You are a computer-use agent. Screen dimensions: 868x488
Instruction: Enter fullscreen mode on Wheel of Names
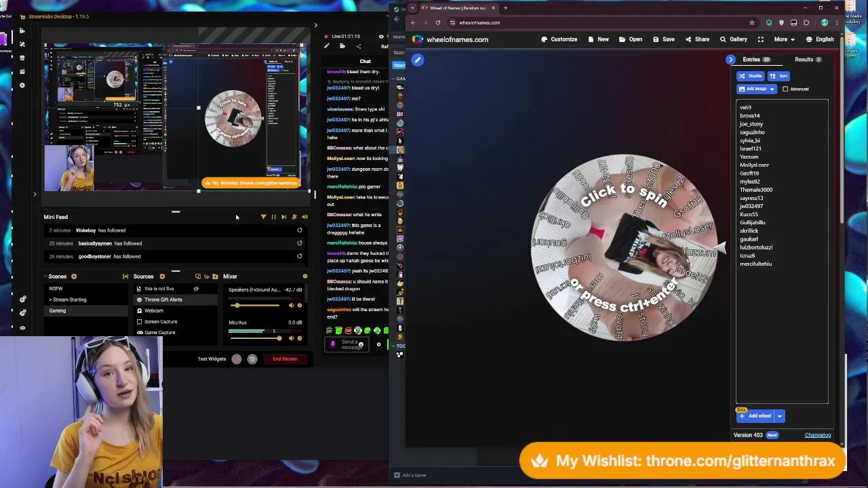tap(760, 39)
